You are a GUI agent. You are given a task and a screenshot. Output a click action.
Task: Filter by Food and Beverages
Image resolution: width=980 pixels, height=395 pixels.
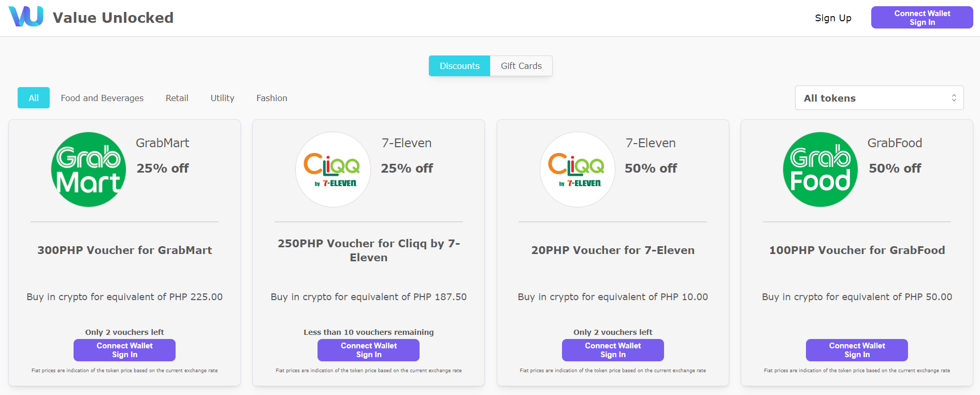pyautogui.click(x=102, y=98)
